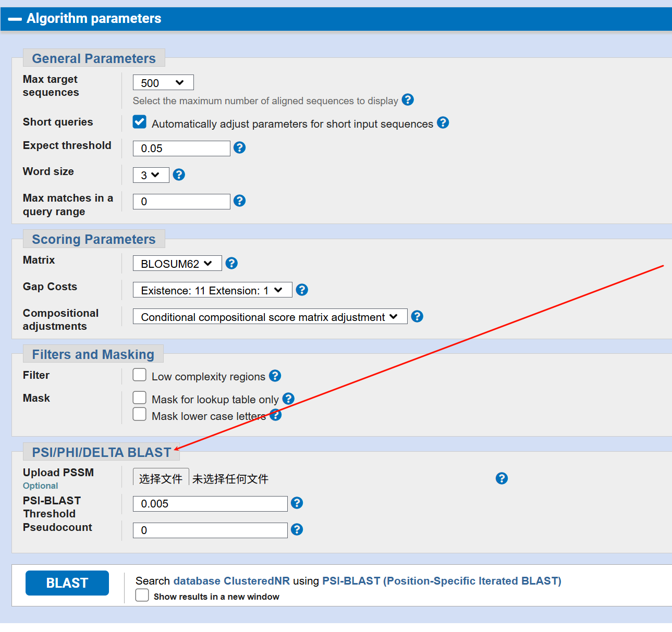Open help for Compositional adjustments
The width and height of the screenshot is (672, 632).
pyautogui.click(x=417, y=316)
